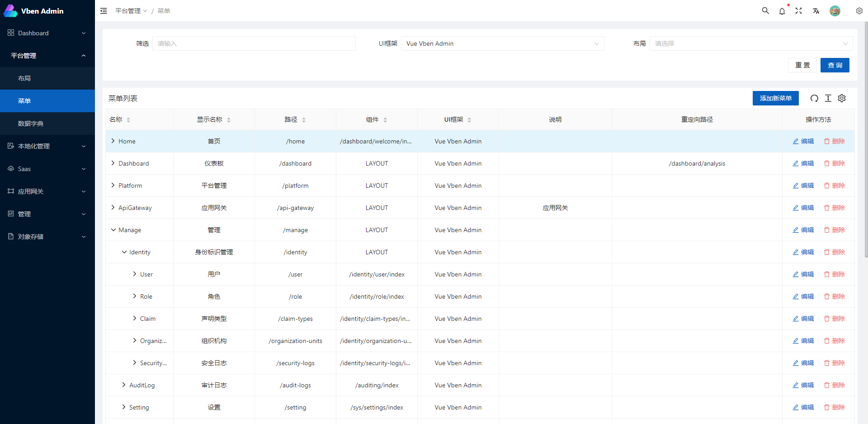Open 数据字典 in the sidebar
This screenshot has width=868, height=424.
click(x=31, y=124)
